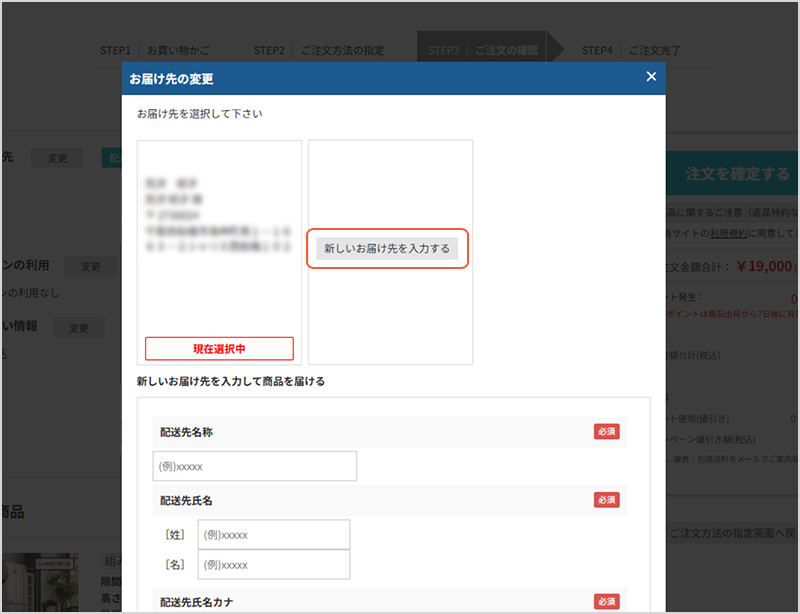Image resolution: width=800 pixels, height=614 pixels.
Task: Click the 必須 badge next to 配送先名称
Action: click(606, 431)
